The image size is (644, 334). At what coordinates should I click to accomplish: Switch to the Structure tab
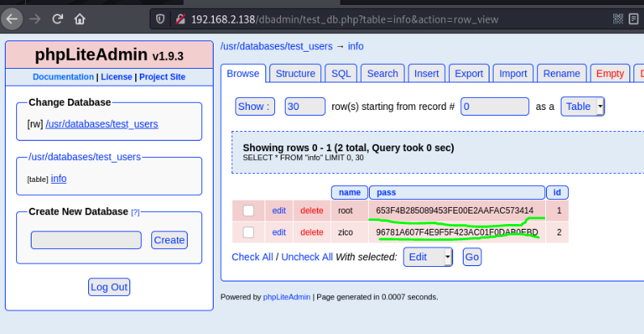click(295, 74)
